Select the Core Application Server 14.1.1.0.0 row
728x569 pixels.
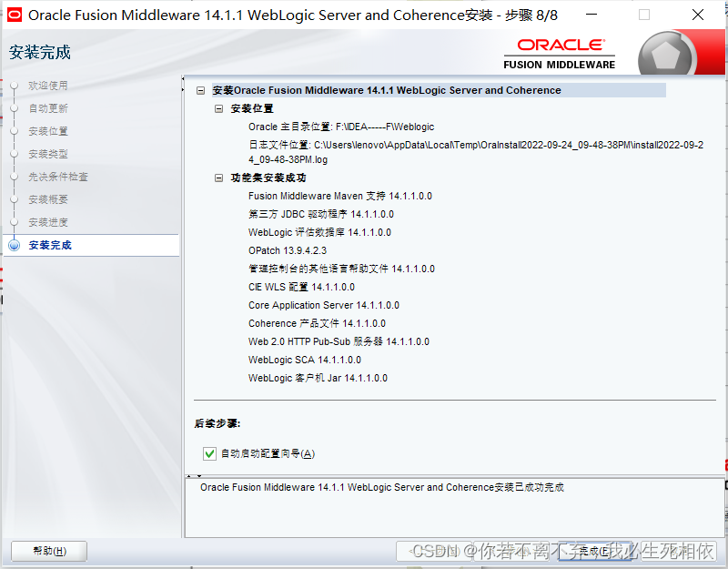pos(324,305)
